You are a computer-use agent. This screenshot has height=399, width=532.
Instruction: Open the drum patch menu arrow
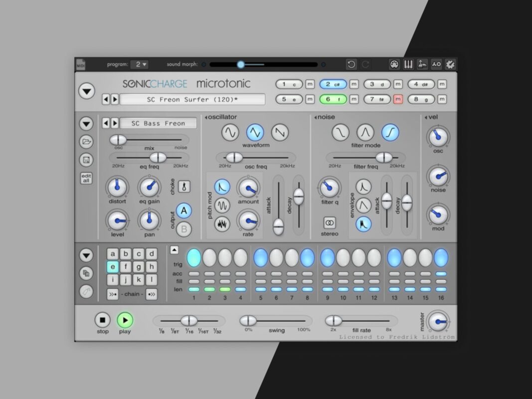point(86,124)
